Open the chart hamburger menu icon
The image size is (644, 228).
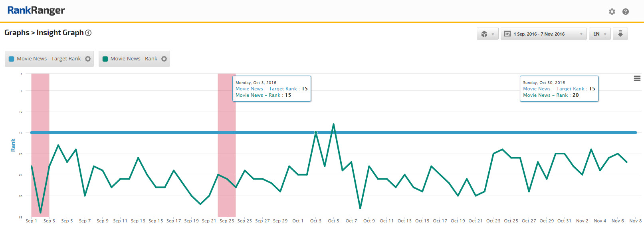(637, 78)
